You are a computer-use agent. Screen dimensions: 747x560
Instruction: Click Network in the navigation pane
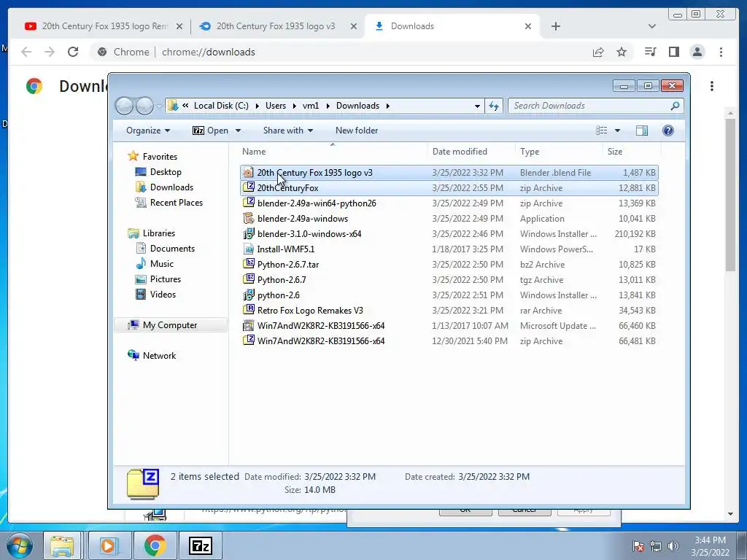(x=159, y=356)
